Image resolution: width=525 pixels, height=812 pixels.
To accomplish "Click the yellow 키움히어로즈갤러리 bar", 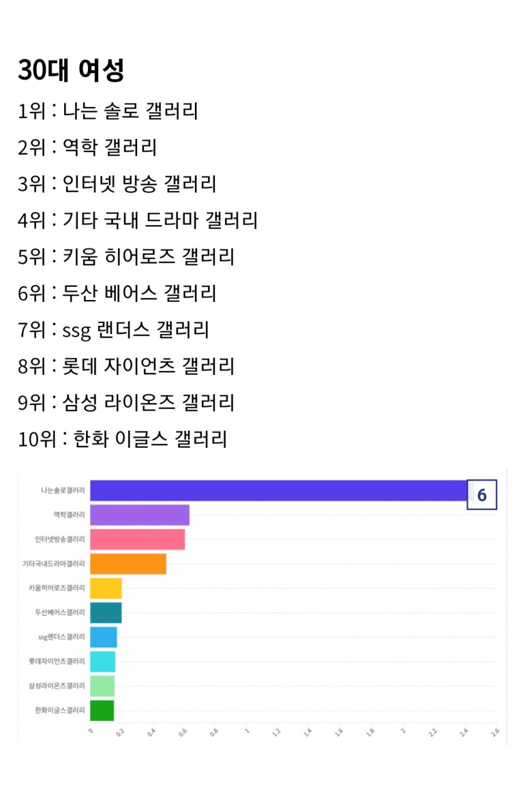I will (106, 588).
